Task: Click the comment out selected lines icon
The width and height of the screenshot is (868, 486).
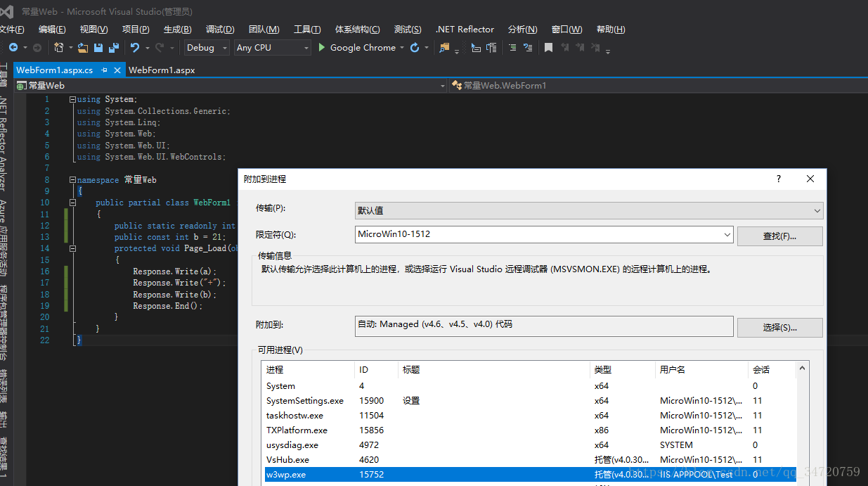Action: click(x=512, y=47)
